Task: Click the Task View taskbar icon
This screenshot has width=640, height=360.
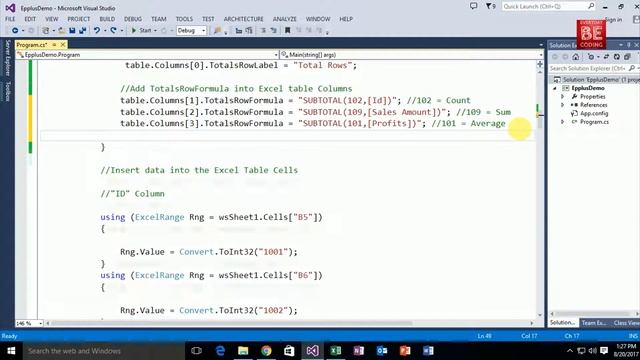Action: point(196,351)
